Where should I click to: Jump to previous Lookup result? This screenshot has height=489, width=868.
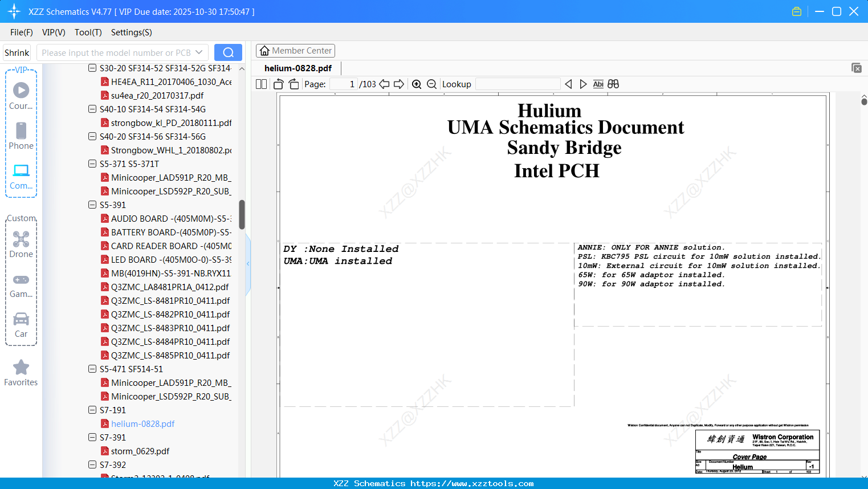568,84
